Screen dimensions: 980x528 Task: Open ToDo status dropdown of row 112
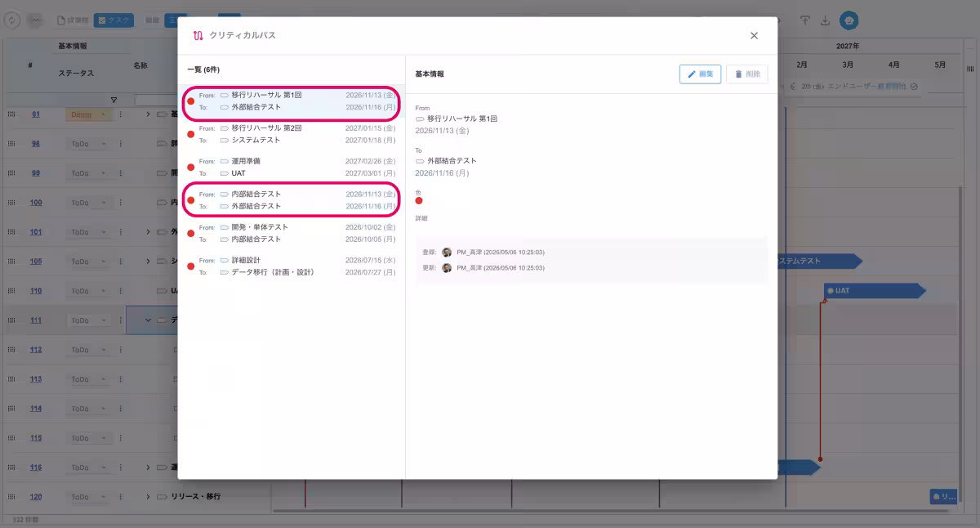pyautogui.click(x=87, y=350)
